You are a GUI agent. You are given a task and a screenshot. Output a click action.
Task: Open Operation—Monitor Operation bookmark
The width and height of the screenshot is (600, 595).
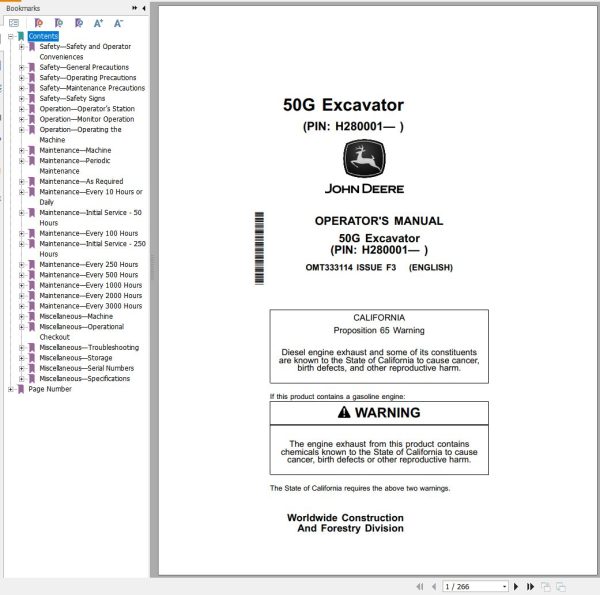tap(87, 119)
